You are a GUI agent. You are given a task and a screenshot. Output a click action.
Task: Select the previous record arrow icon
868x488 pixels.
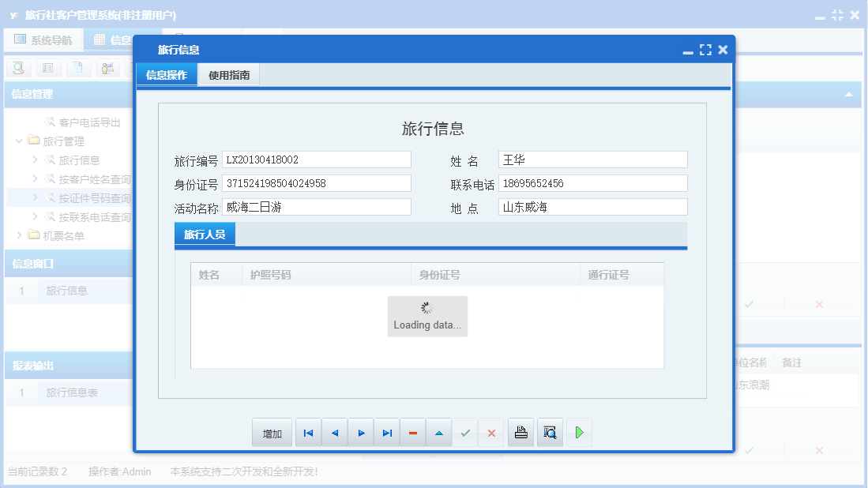click(334, 432)
